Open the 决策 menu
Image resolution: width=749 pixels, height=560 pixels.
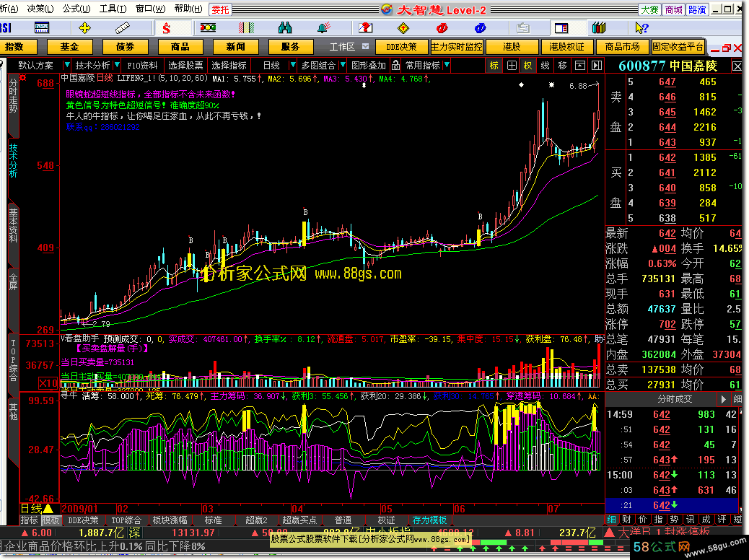[40, 9]
